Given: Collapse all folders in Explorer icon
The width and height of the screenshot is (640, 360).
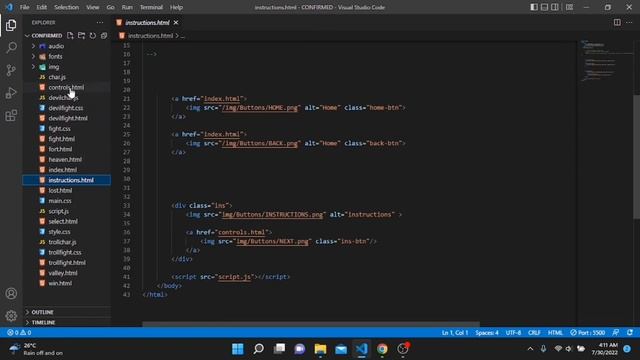Looking at the screenshot, I should coord(104,36).
